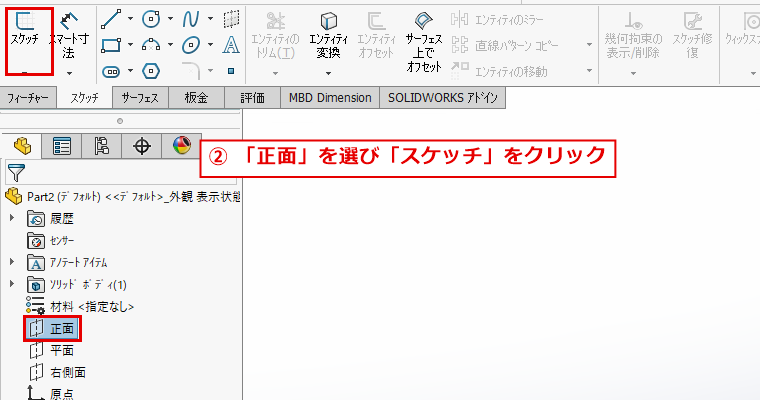Open dropdown under エンティティ変換
This screenshot has height=400, width=760.
[328, 73]
